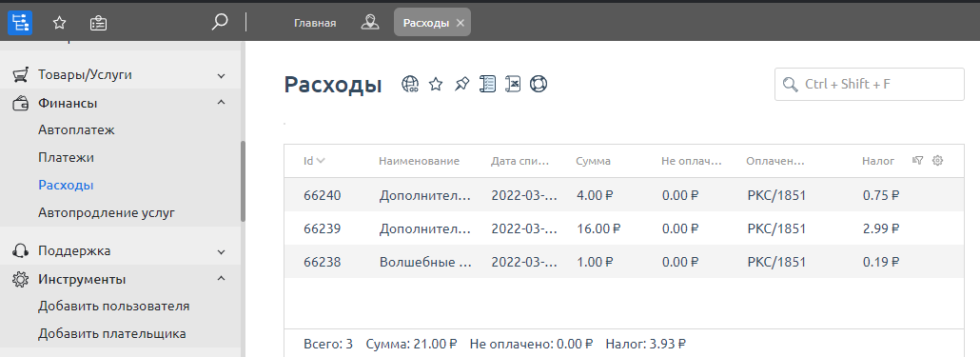
Task: Switch to the Главная tab
Action: point(315,23)
